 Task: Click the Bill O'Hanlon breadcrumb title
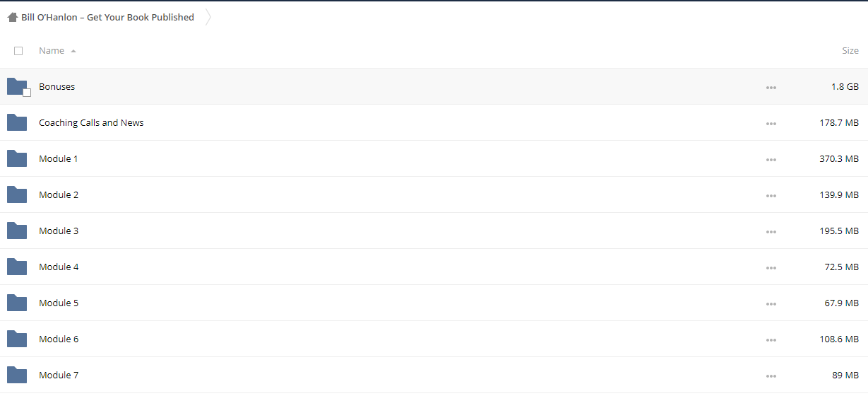click(107, 18)
